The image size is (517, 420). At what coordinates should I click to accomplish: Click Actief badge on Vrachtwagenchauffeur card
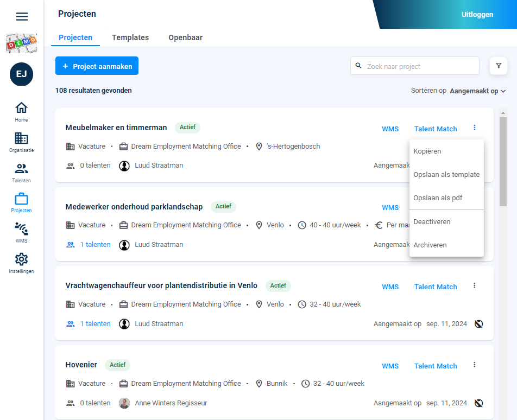click(x=278, y=285)
